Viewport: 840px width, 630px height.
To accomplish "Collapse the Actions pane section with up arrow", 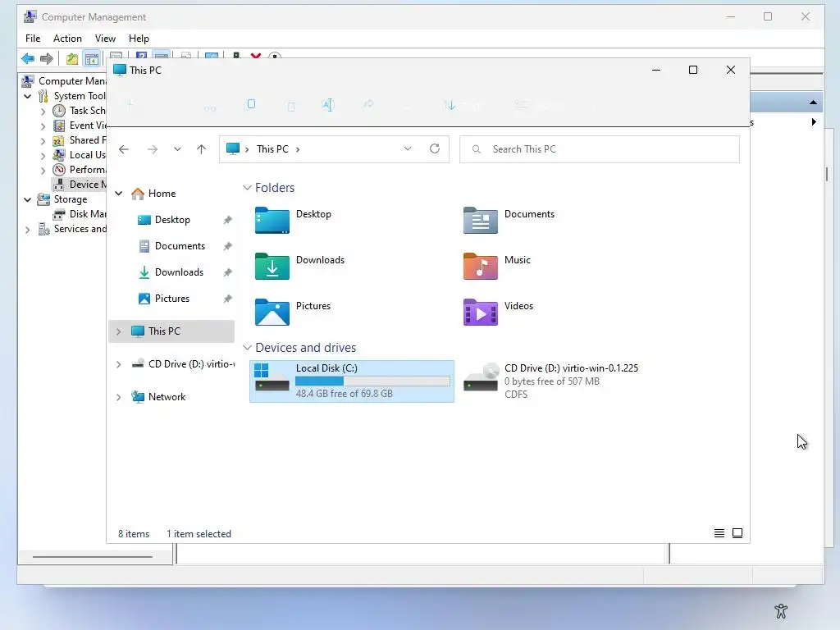I will click(813, 103).
